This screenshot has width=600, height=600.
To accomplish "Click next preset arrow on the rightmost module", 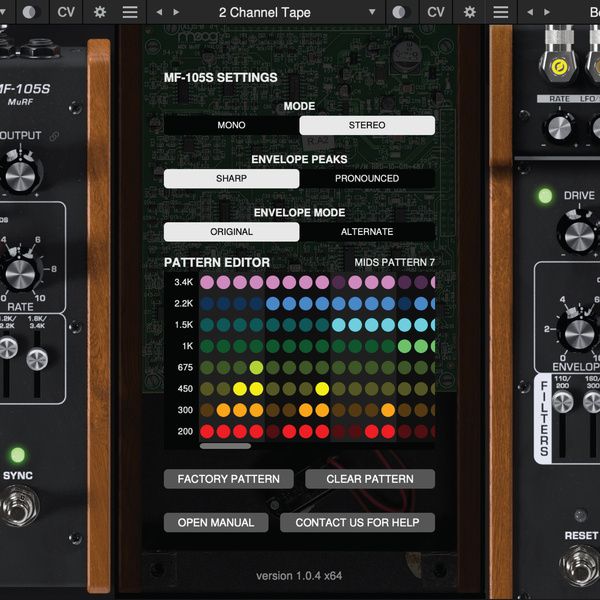I will click(547, 12).
